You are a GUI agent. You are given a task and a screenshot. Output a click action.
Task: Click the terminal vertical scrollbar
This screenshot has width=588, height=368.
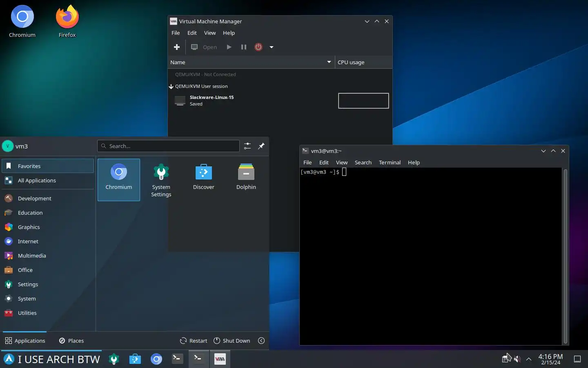click(x=566, y=256)
